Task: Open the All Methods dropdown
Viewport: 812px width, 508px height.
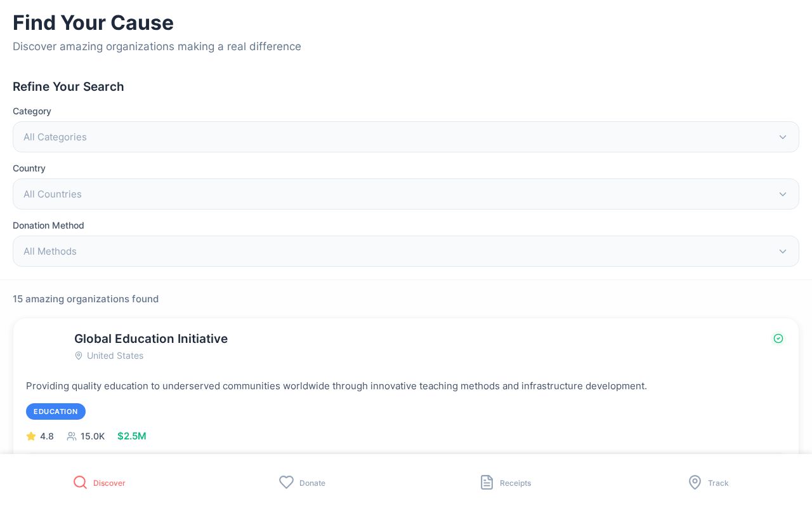Action: click(406, 251)
